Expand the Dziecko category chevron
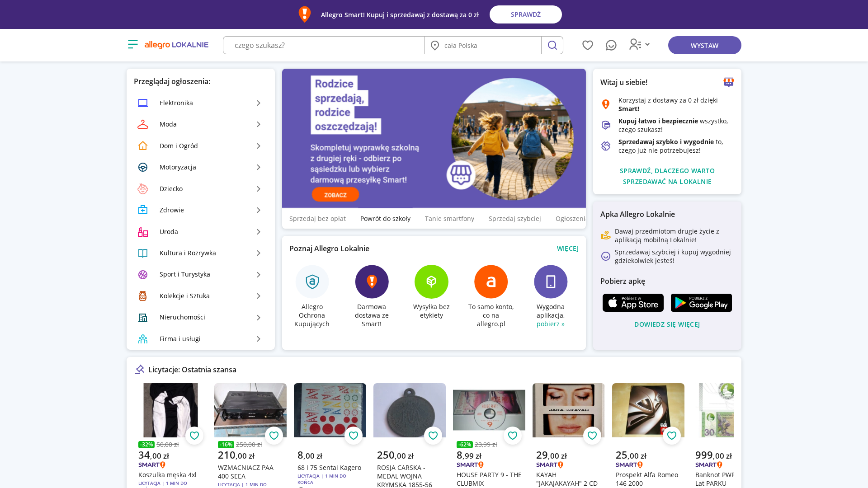Image resolution: width=868 pixels, height=488 pixels. [259, 189]
